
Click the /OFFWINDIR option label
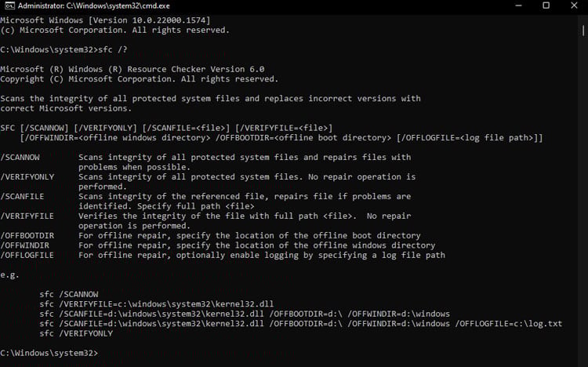[25, 245]
